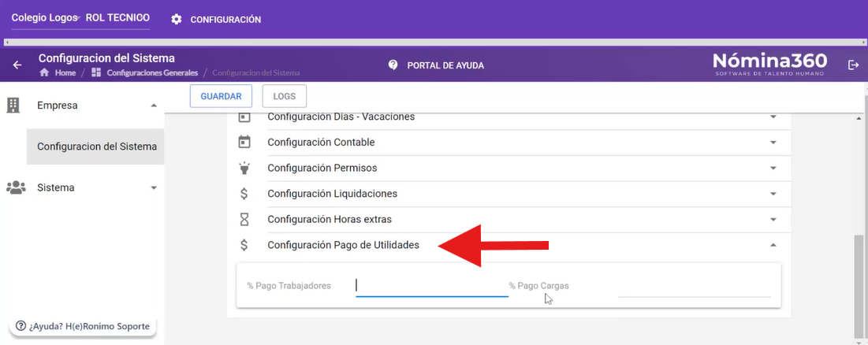Image resolution: width=868 pixels, height=345 pixels.
Task: Click the Nómina360 logo
Action: click(x=769, y=65)
